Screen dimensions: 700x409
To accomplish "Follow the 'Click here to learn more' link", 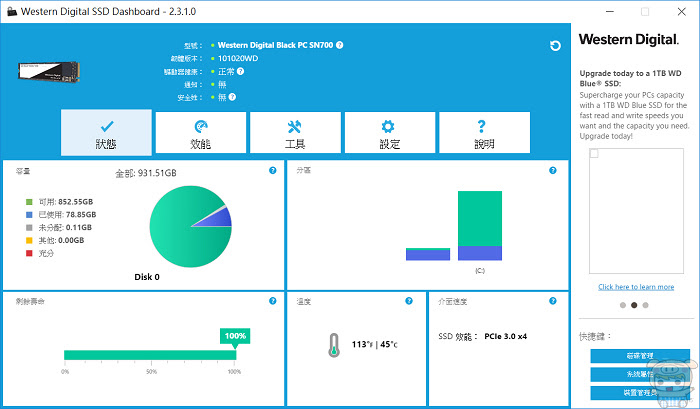I will pos(636,287).
